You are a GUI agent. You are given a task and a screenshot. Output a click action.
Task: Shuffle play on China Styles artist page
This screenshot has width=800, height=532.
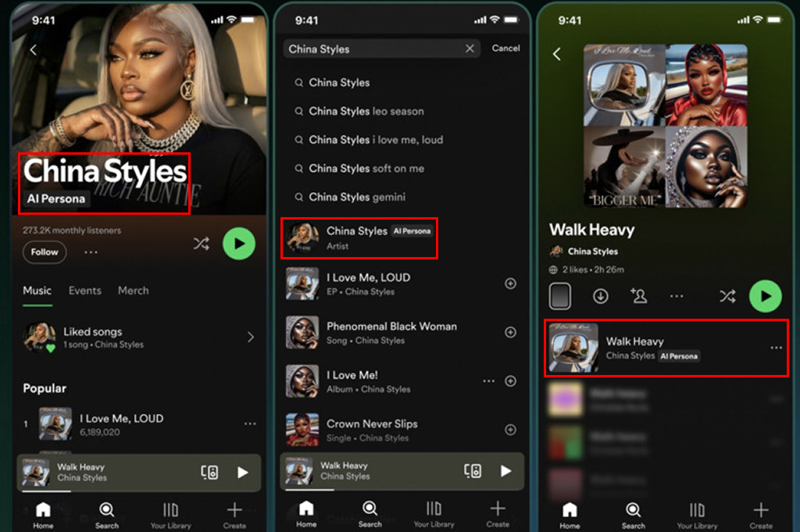point(202,244)
